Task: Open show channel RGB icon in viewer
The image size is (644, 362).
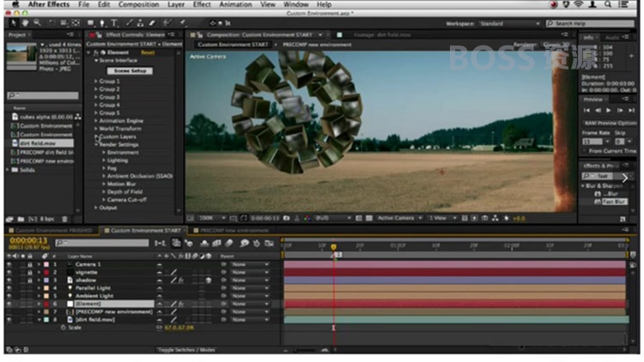Action: click(x=307, y=219)
